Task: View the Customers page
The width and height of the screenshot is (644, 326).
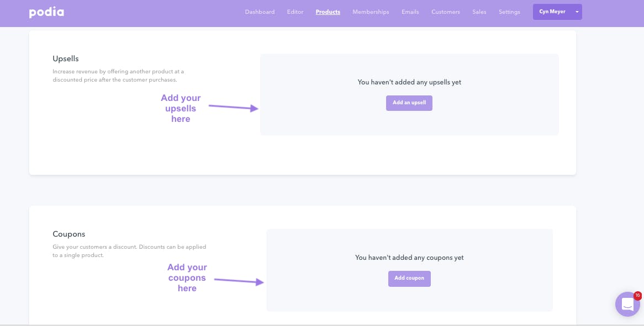Action: coord(445,12)
